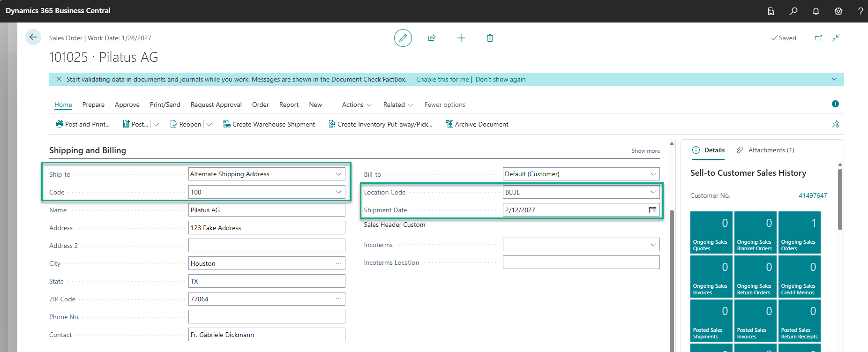Open City lookup ellipsis

pyautogui.click(x=338, y=263)
